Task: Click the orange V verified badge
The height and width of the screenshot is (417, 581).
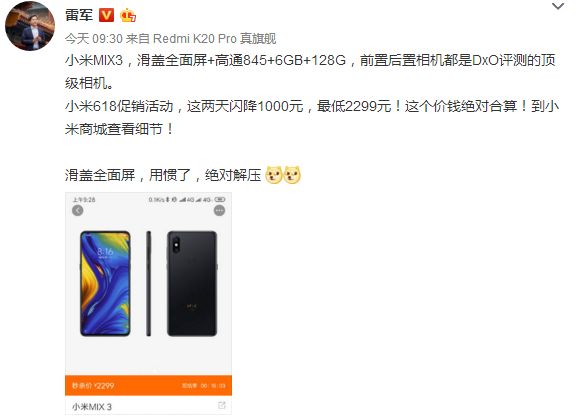Action: [x=106, y=15]
